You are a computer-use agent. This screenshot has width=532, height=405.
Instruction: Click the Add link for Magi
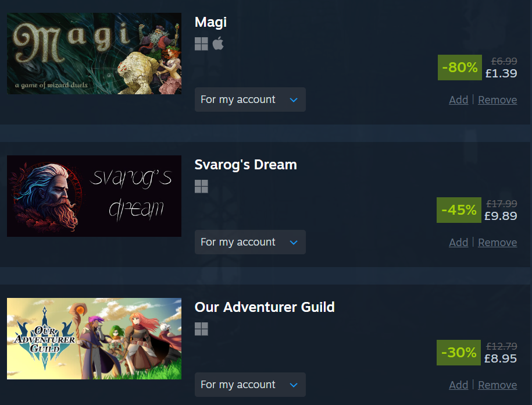point(458,100)
